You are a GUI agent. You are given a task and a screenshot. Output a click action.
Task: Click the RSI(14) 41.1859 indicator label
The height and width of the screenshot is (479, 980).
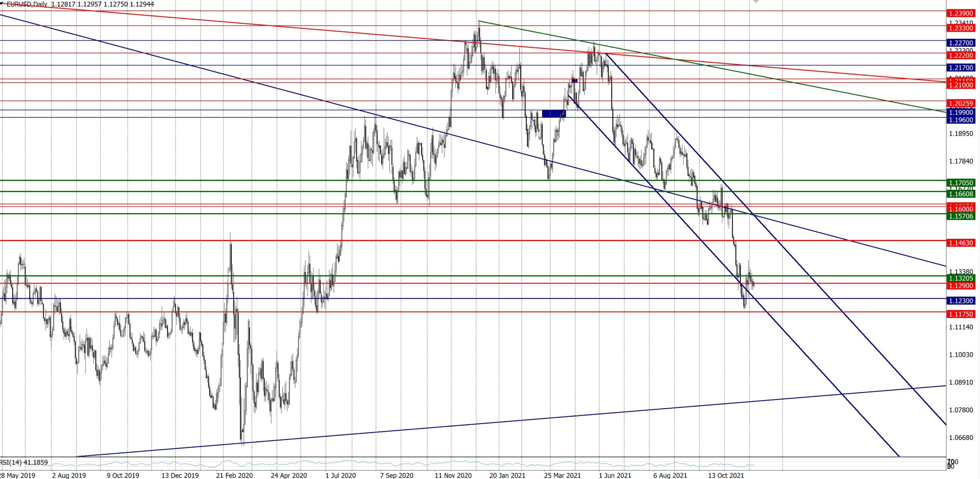click(24, 463)
